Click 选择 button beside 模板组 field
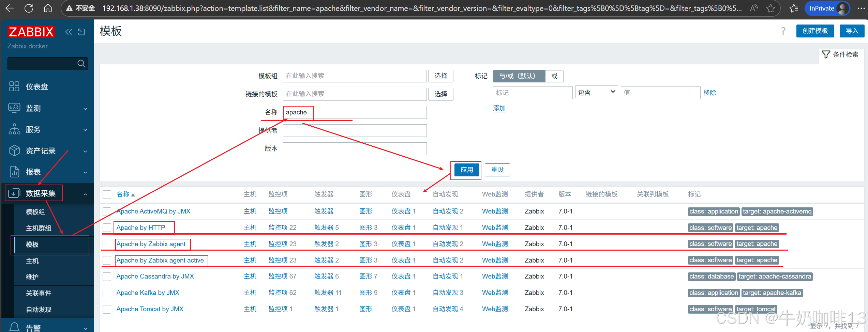This screenshot has height=332, width=868. [x=441, y=76]
